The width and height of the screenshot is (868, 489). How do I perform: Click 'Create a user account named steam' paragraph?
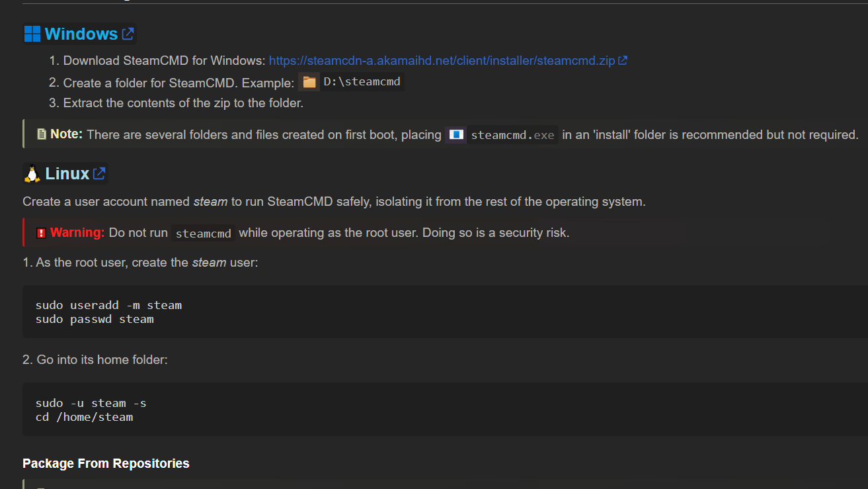pos(334,201)
